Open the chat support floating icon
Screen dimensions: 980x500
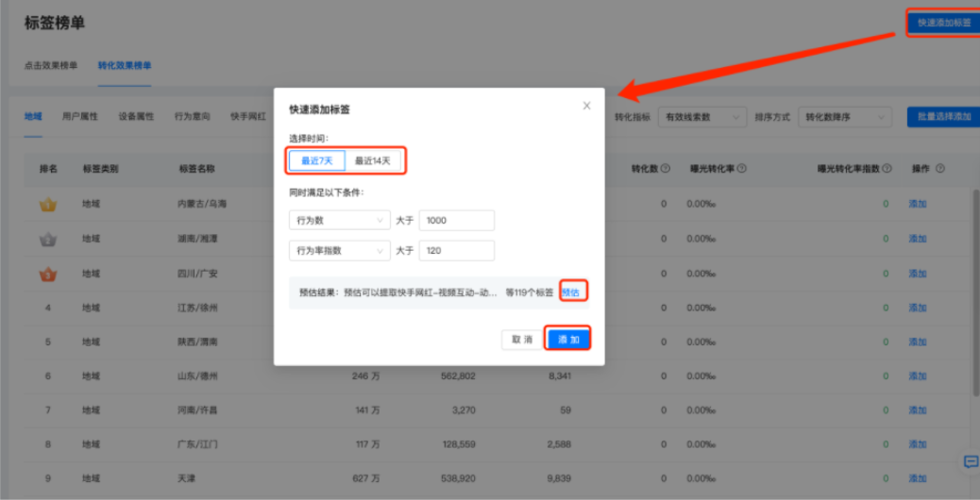tap(971, 462)
